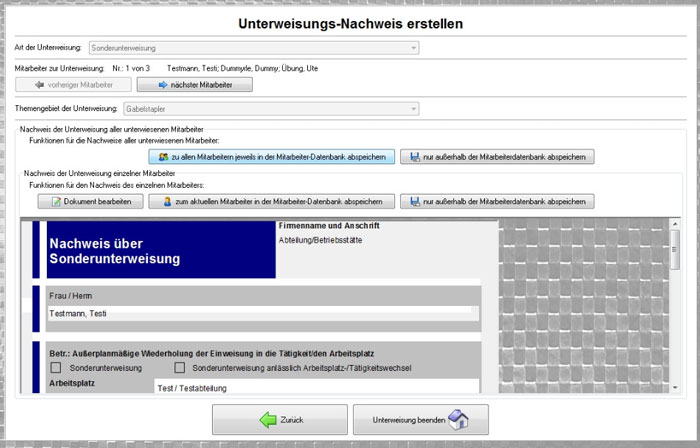Click the Betr.: Außerplanmäßige Wiederholung heading
The image size is (700, 448).
[212, 354]
